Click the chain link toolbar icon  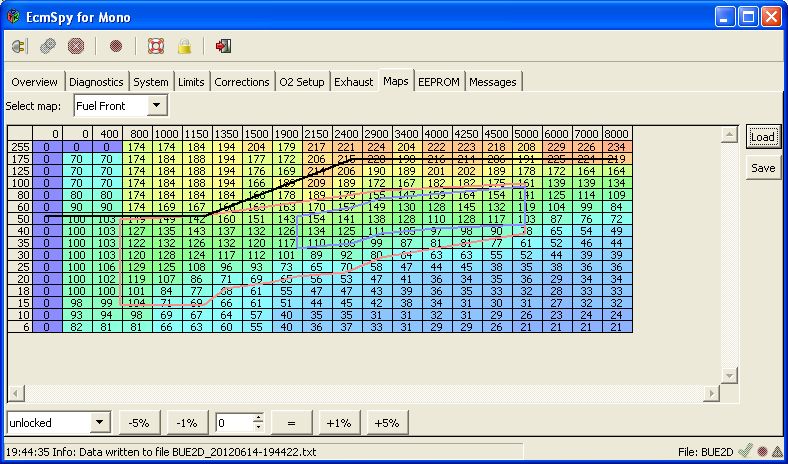[x=48, y=46]
